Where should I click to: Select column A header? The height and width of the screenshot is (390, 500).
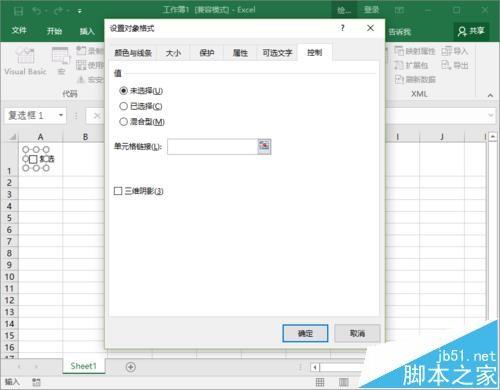click(x=40, y=137)
